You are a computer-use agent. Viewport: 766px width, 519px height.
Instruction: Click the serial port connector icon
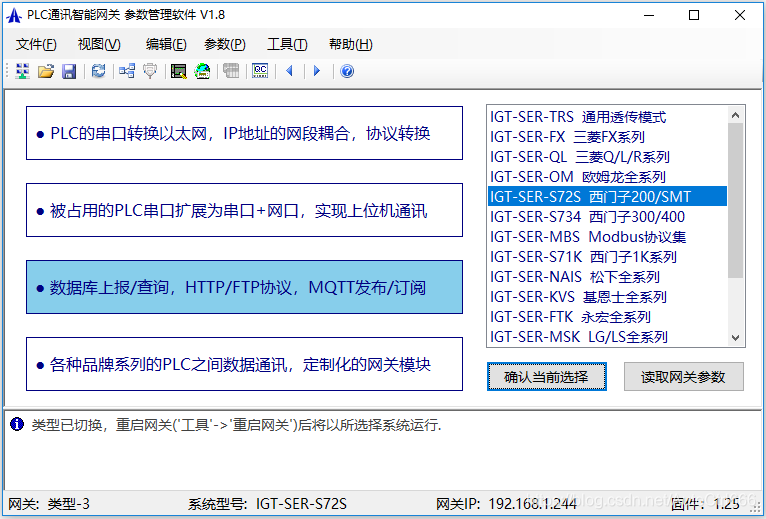[x=150, y=71]
